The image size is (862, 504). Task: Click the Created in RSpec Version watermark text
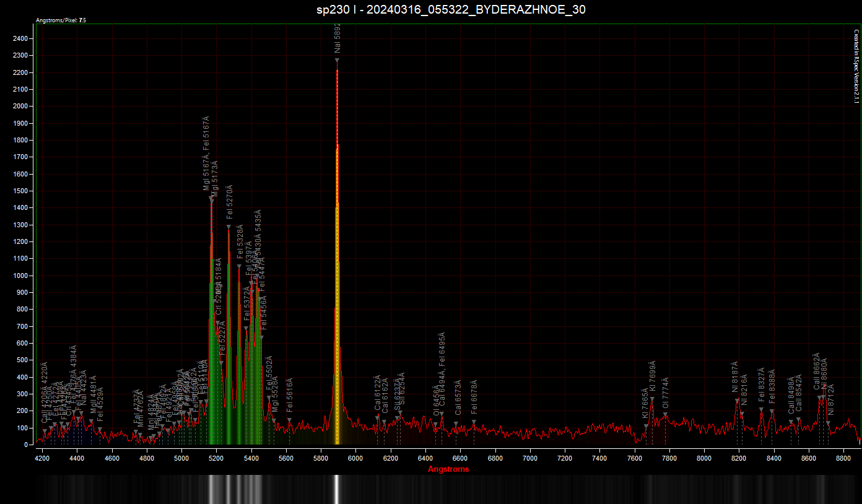pos(857,66)
